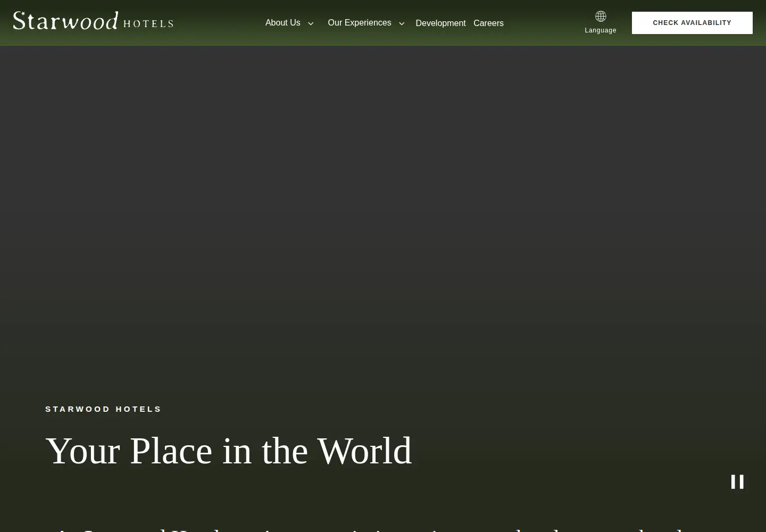
Task: Click the "STARWOOD HOTELS" eyebrow text
Action: point(103,409)
